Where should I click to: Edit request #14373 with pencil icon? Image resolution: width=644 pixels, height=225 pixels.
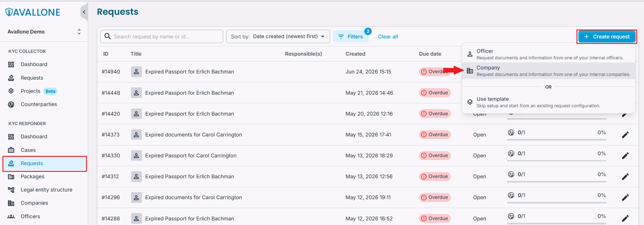point(625,135)
